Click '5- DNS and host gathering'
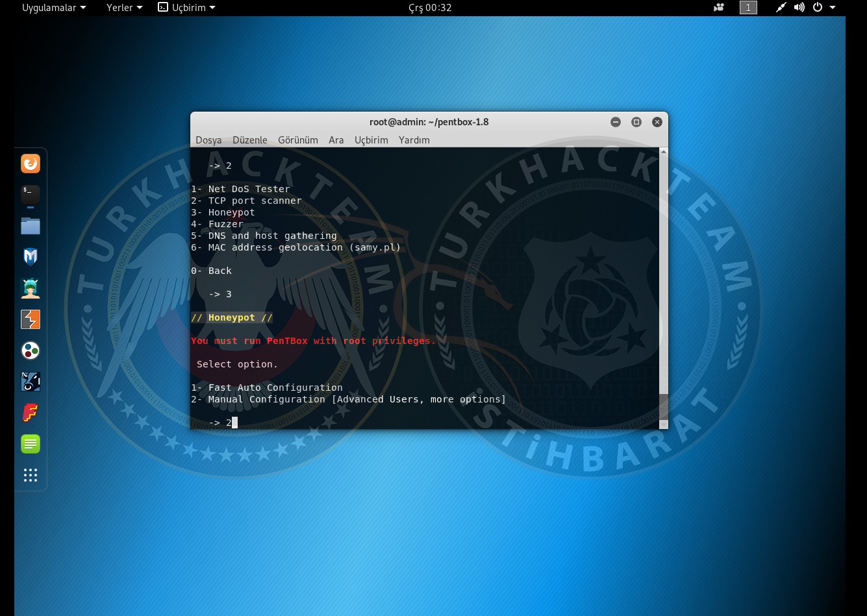 tap(264, 236)
